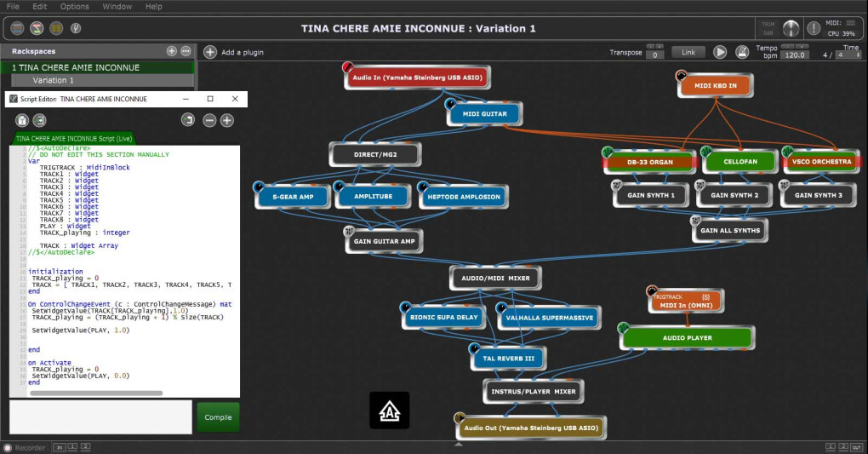Screen dimensions: 868x454
Task: Open the Help menu
Action: pyautogui.click(x=154, y=7)
